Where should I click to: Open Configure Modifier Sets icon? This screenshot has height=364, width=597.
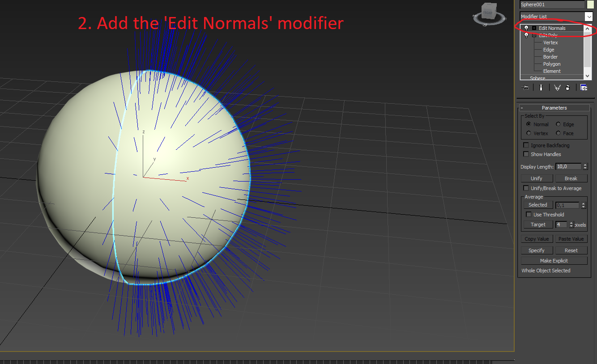pyautogui.click(x=584, y=88)
